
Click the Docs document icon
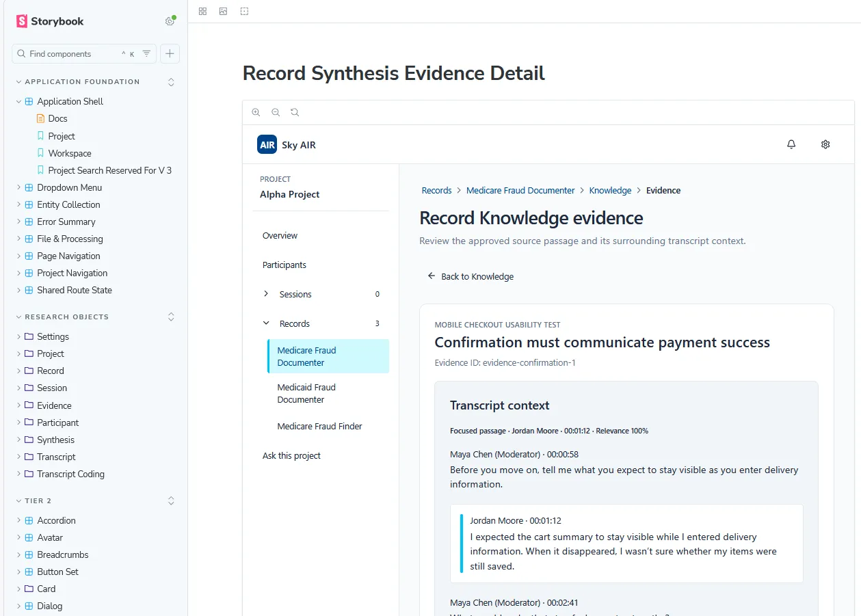(x=40, y=119)
